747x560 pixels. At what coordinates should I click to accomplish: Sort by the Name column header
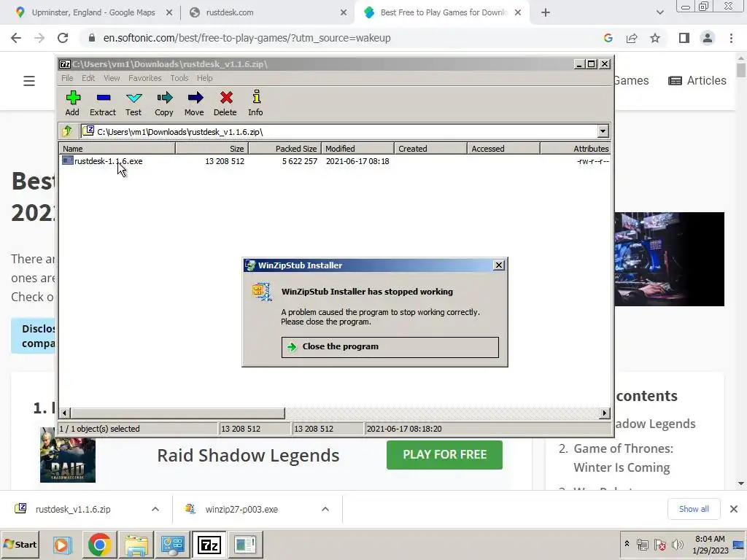coord(117,149)
